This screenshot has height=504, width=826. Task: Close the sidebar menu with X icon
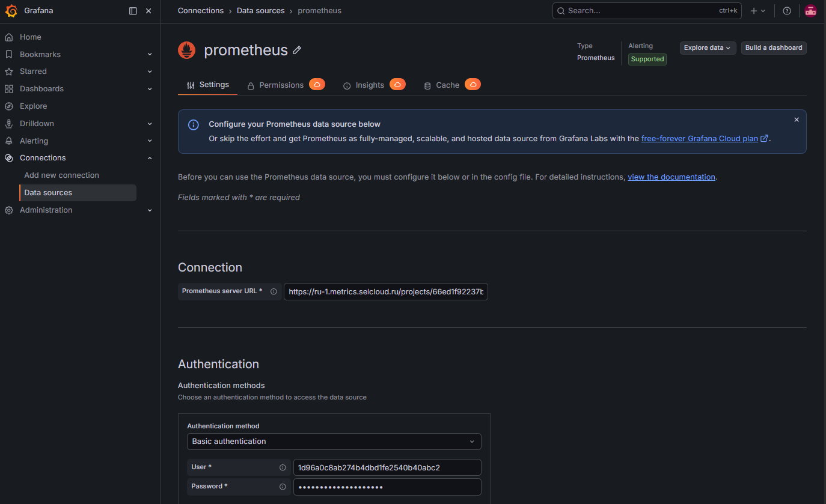(x=148, y=11)
